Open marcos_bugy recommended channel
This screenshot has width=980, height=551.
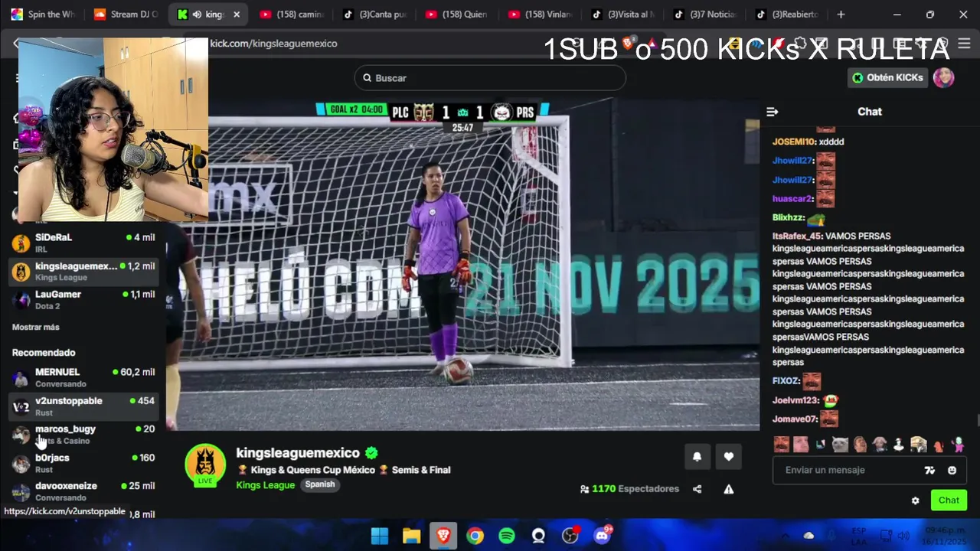pyautogui.click(x=84, y=435)
